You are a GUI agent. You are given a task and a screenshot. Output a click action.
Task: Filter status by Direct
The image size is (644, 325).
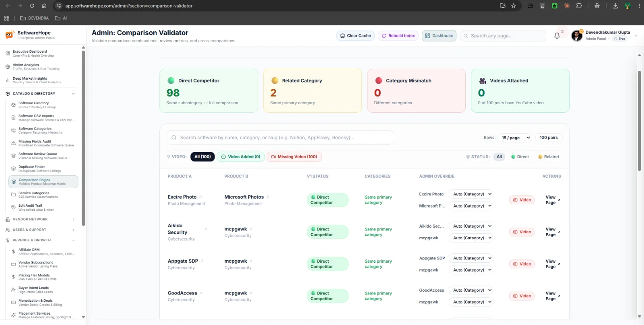click(520, 157)
